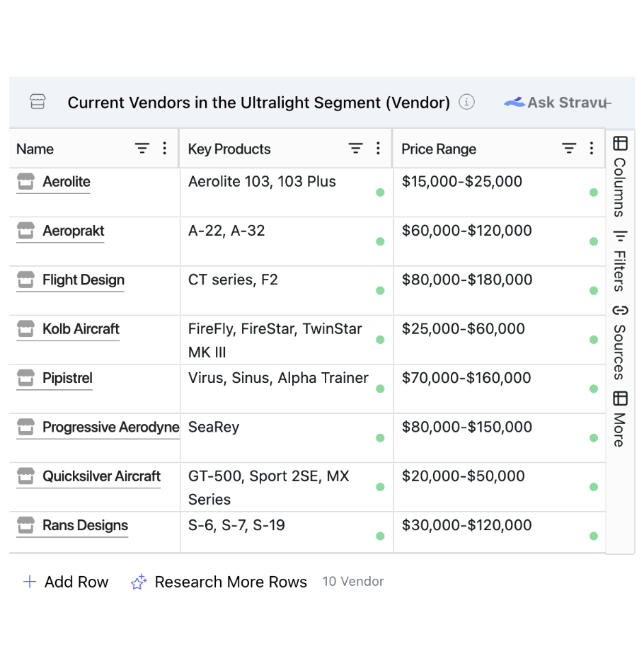
Task: Open three-dot menu in Price Range header
Action: pos(592,149)
